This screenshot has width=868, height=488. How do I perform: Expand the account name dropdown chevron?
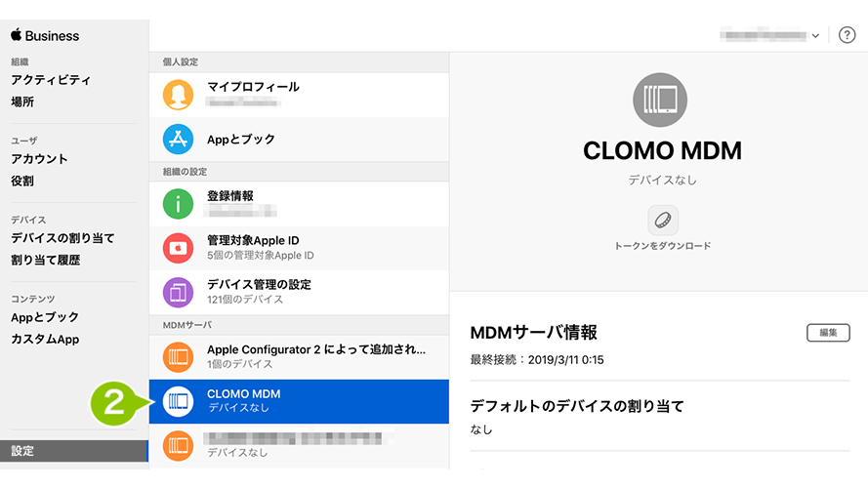tap(815, 36)
